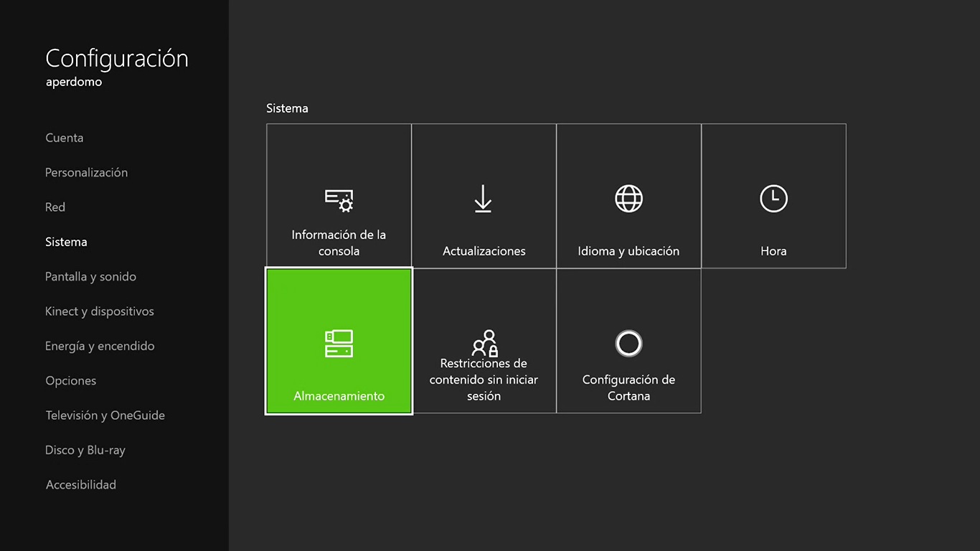The image size is (980, 551).
Task: Click the aperdomo username under Configuración
Action: [x=74, y=82]
